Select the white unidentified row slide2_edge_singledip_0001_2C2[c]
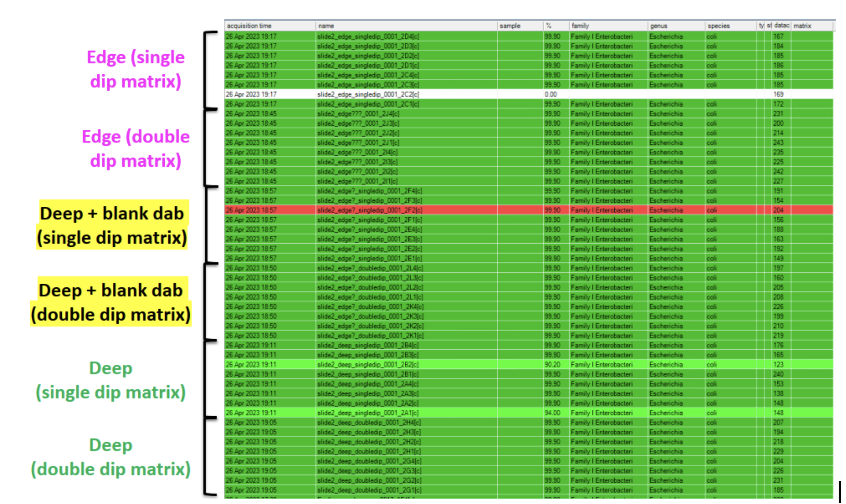 point(529,94)
